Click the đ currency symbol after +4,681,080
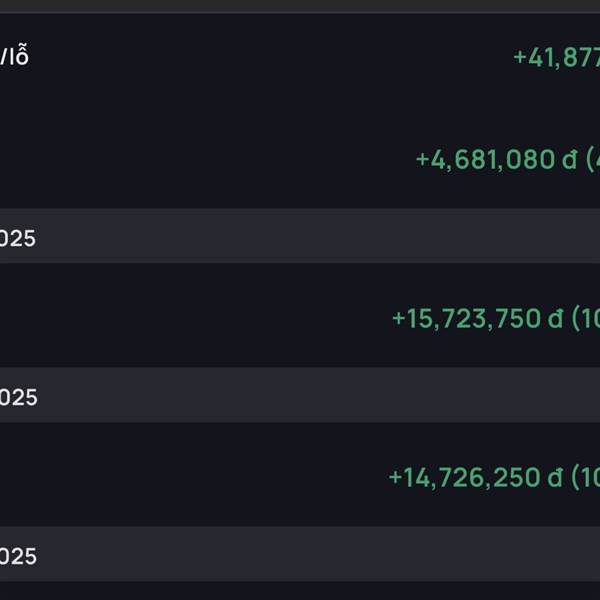 [569, 159]
